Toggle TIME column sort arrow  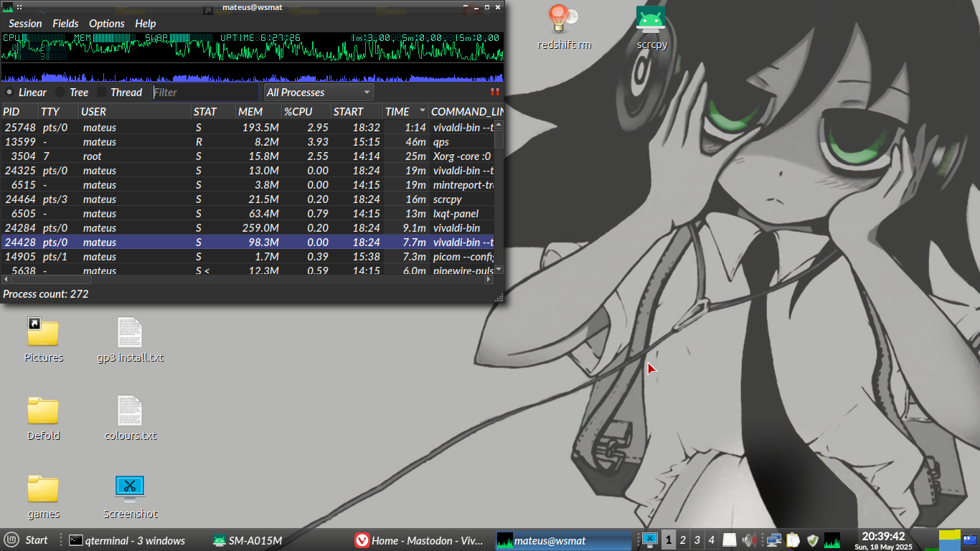point(422,111)
